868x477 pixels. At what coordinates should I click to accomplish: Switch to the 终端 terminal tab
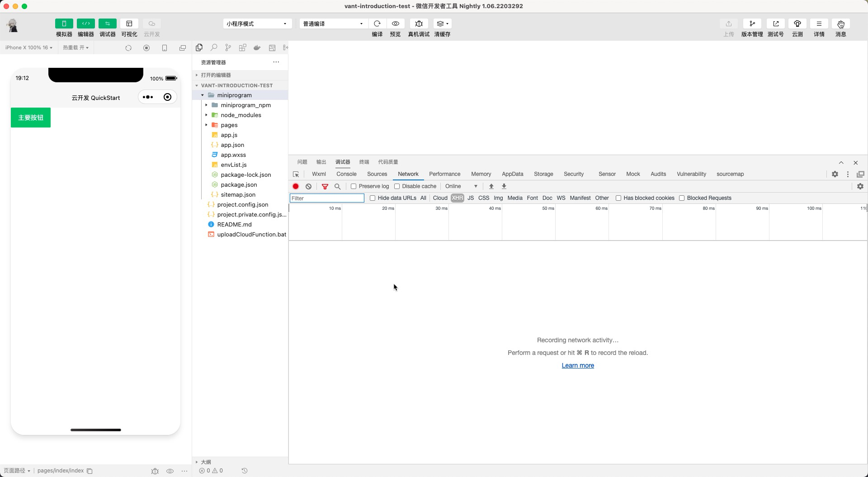point(364,162)
